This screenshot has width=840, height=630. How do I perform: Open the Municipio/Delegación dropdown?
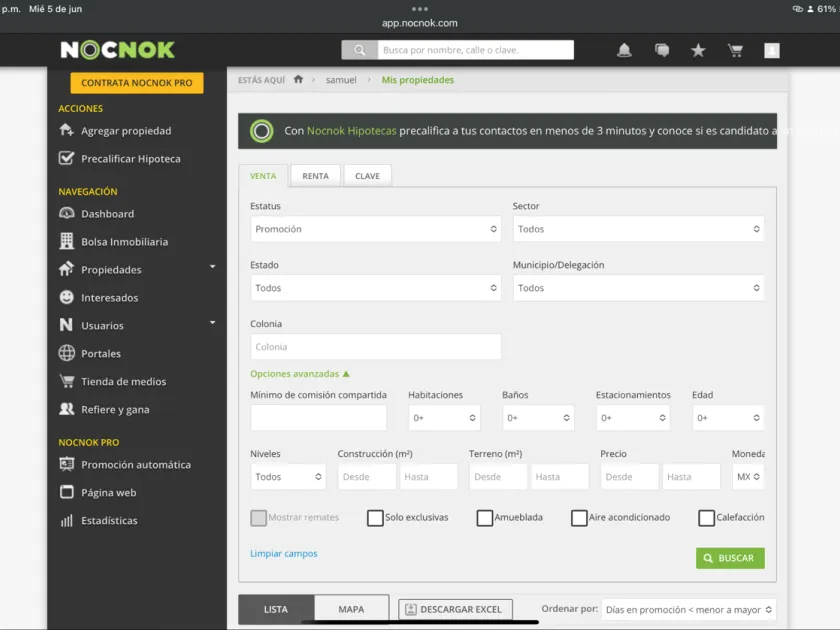[639, 288]
